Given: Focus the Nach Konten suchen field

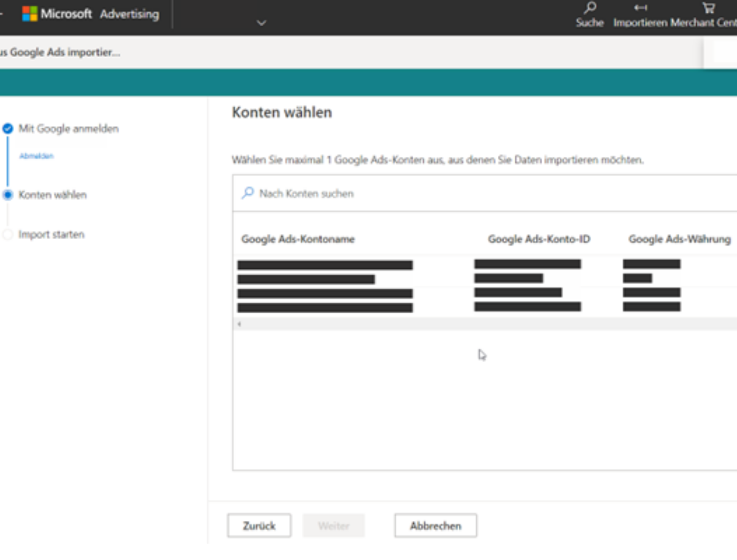Looking at the screenshot, I should [x=485, y=193].
